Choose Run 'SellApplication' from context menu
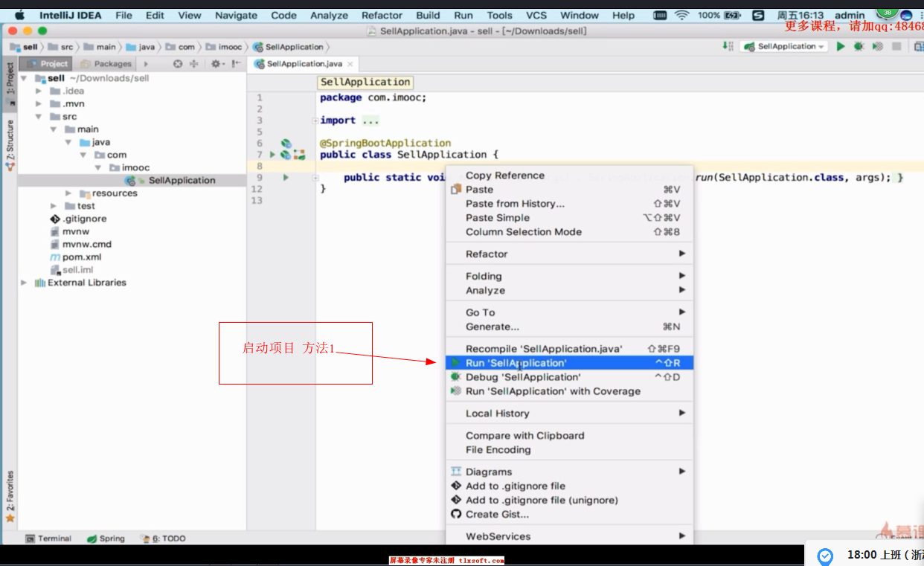This screenshot has height=566, width=924. tap(569, 363)
